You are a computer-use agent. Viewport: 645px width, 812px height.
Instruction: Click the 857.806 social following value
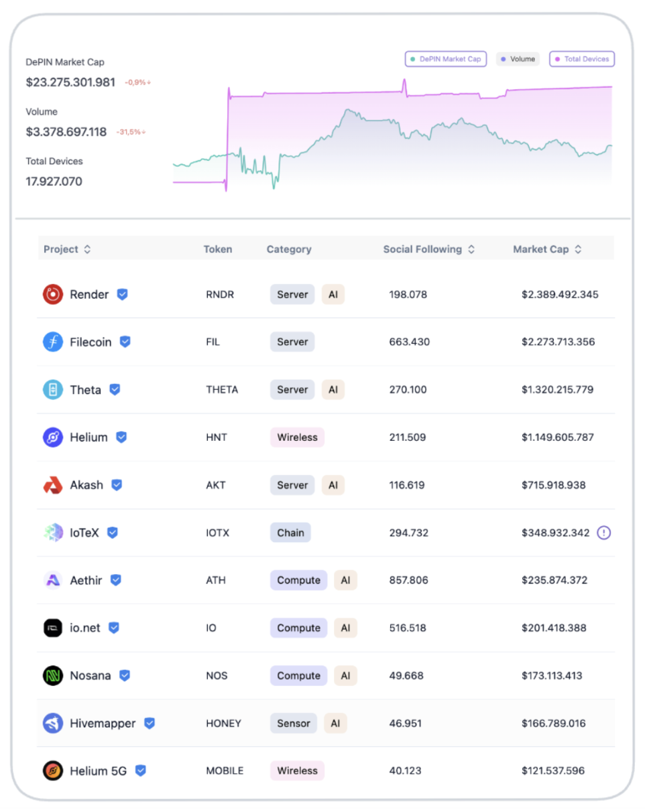(408, 580)
